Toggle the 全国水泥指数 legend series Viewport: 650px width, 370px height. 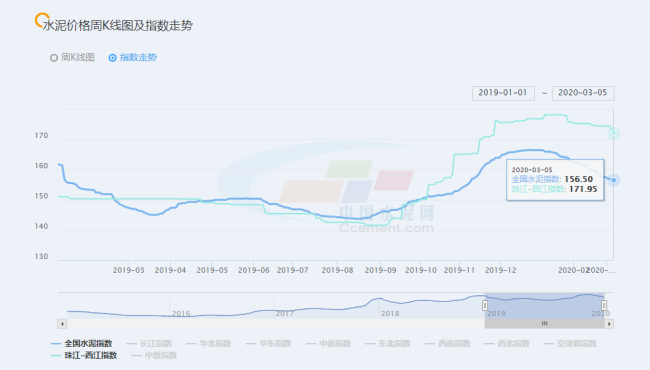coord(81,343)
